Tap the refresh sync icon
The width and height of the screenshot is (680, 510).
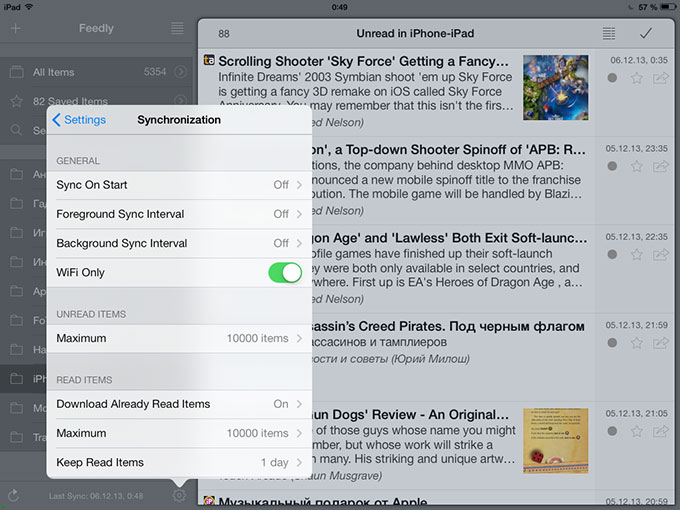coord(13,495)
